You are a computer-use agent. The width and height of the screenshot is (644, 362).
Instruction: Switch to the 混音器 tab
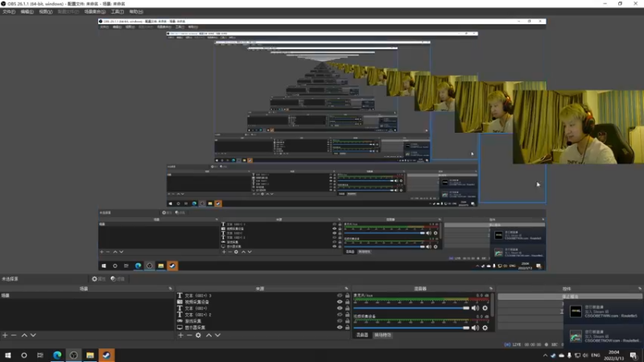tap(361, 335)
